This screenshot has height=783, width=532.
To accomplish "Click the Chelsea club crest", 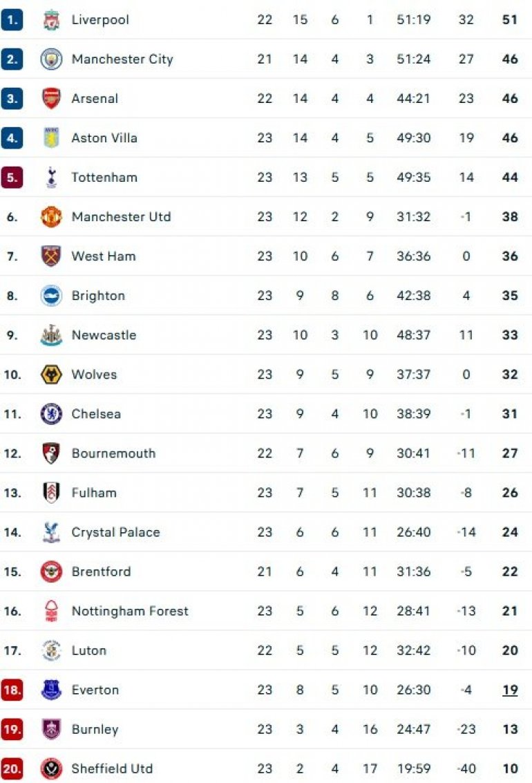I will pos(51,414).
